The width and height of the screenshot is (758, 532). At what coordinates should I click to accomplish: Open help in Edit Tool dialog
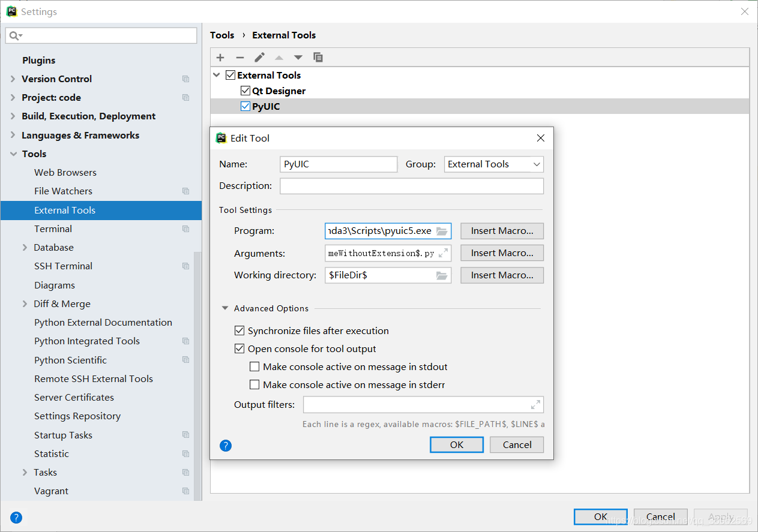click(226, 446)
